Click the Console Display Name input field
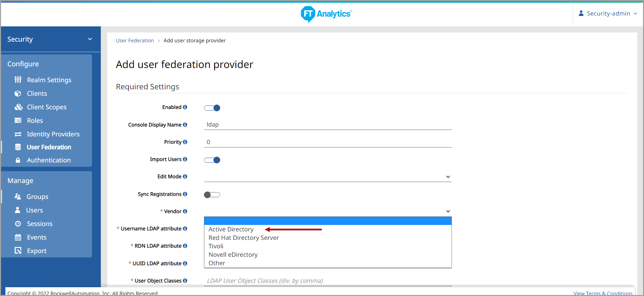Image resolution: width=644 pixels, height=296 pixels. tap(327, 124)
